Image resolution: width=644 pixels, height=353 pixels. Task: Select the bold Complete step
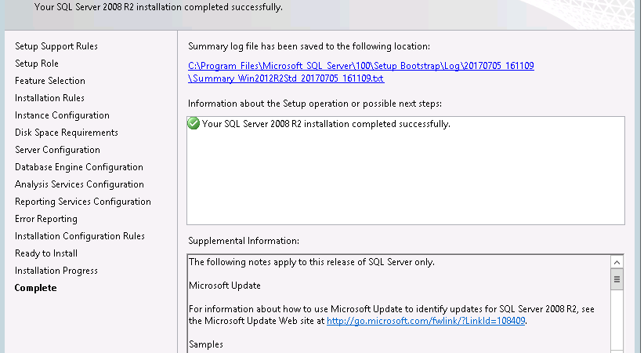pos(36,288)
